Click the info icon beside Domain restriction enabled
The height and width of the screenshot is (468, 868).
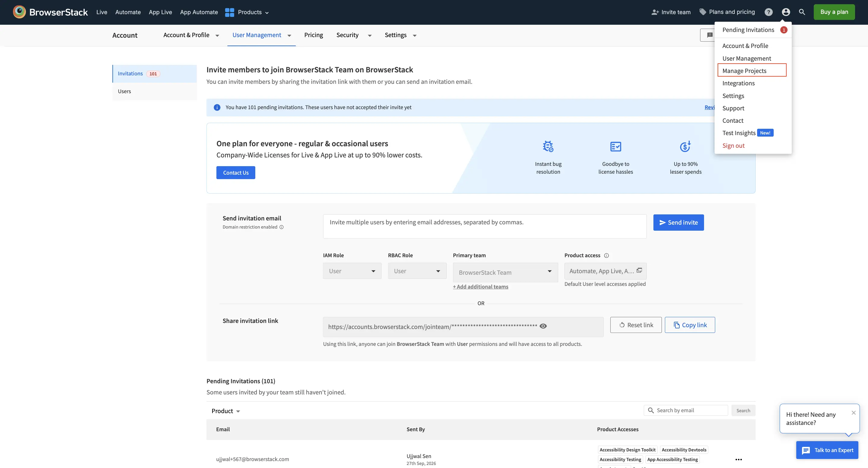tap(281, 227)
